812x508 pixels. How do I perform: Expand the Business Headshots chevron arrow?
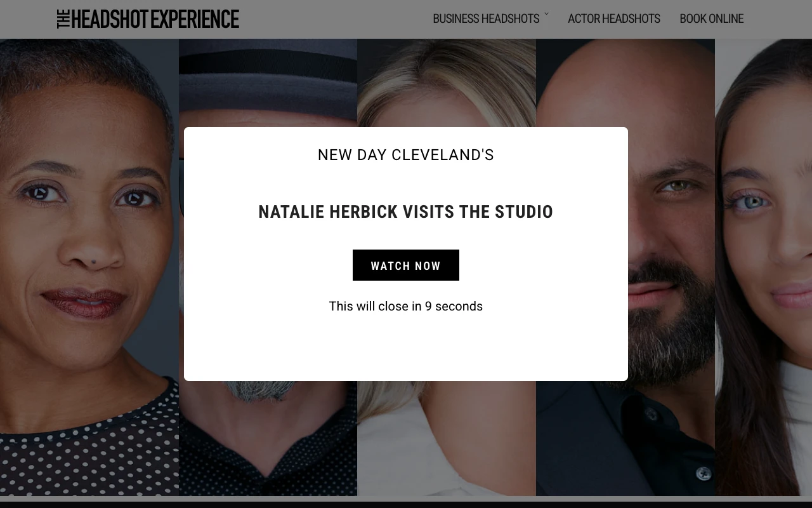(546, 13)
